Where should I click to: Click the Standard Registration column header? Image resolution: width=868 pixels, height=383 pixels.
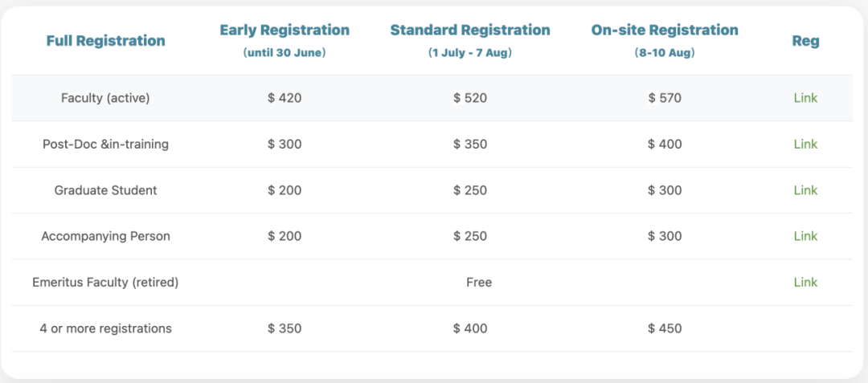[470, 31]
